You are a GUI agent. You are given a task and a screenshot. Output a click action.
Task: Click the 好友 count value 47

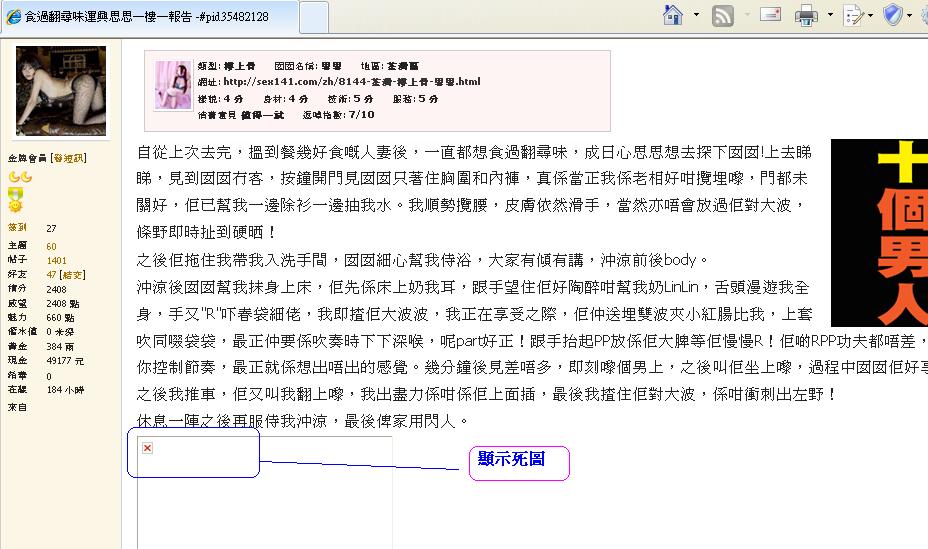(x=51, y=274)
